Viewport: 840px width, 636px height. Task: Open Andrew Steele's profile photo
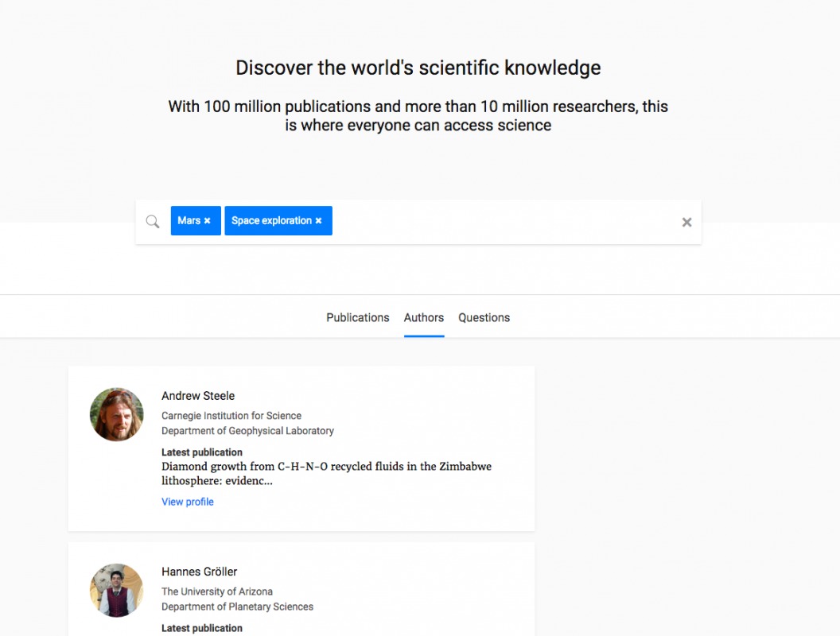tap(116, 414)
